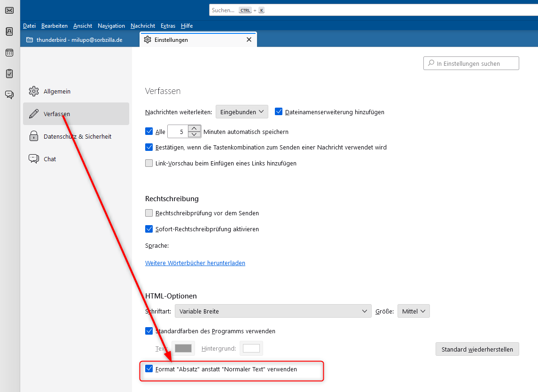Open Mail space in left sidebar
This screenshot has width=538, height=392.
[9, 10]
